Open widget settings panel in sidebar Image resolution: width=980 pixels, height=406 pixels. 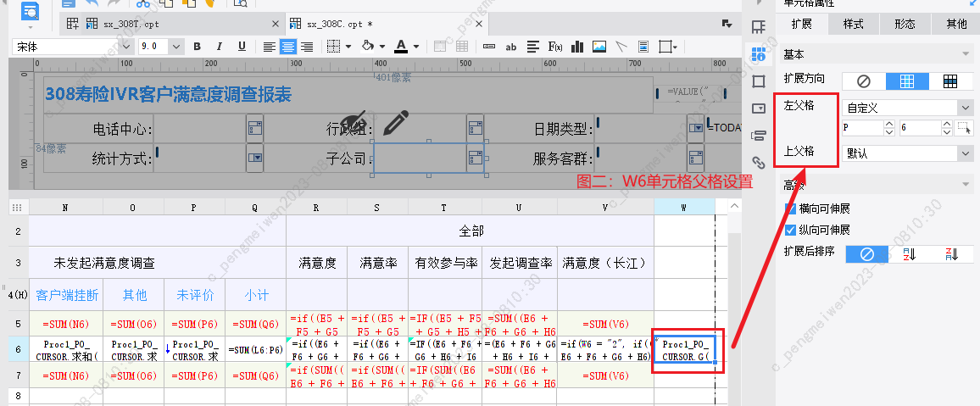click(x=758, y=108)
